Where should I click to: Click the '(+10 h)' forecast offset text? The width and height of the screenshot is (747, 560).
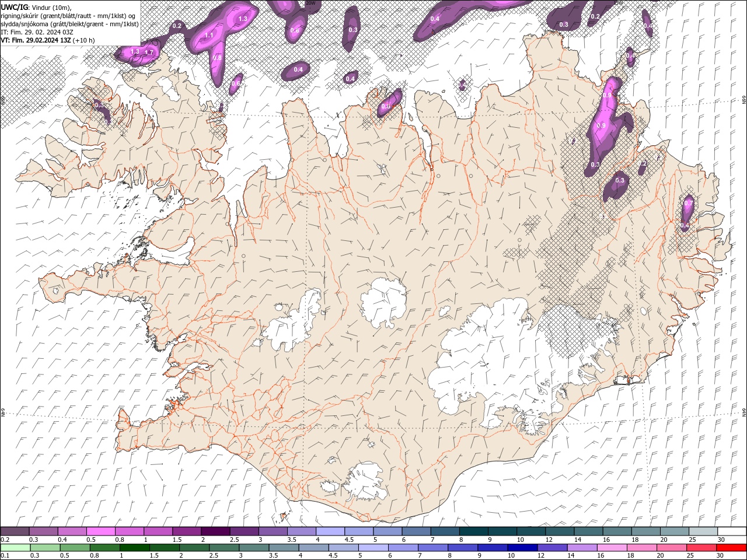(x=84, y=40)
